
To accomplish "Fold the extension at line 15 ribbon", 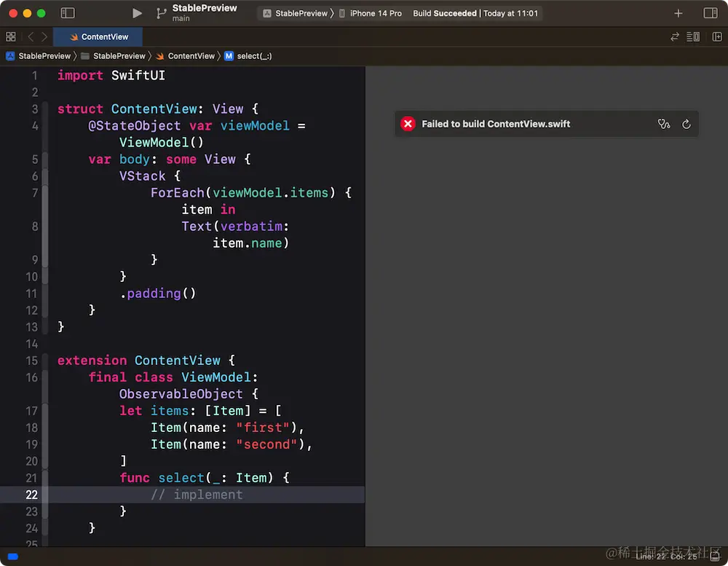I will point(45,361).
